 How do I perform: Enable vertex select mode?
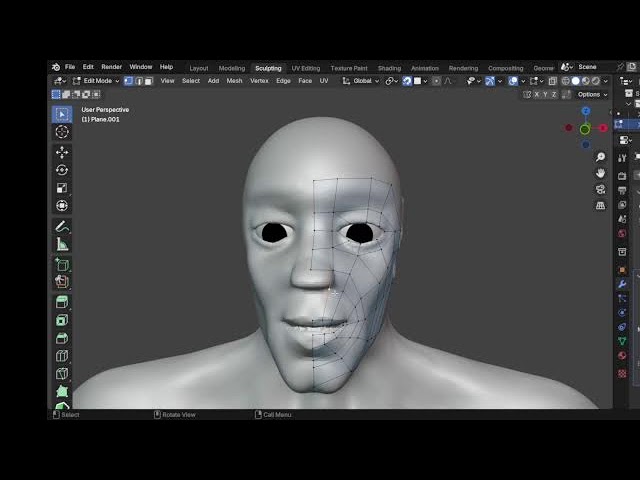[129, 81]
